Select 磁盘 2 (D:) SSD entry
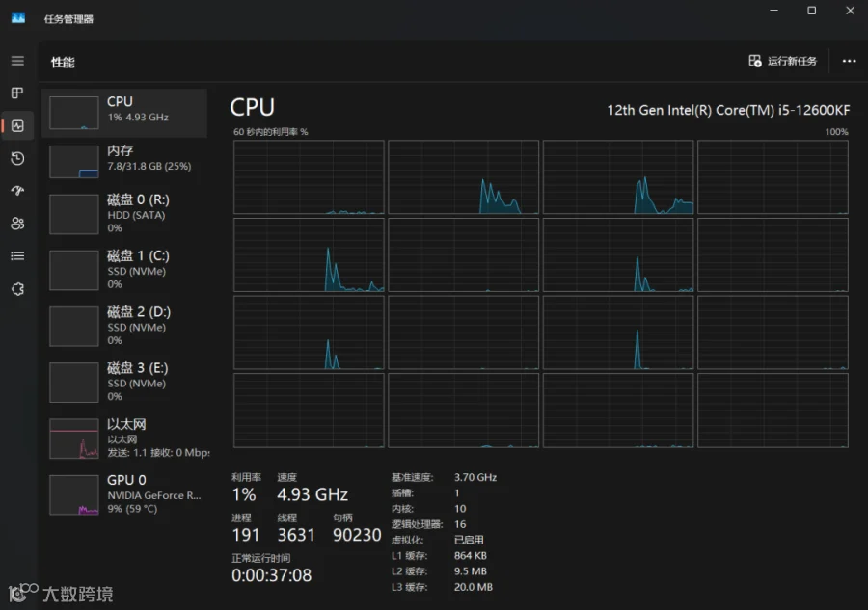This screenshot has width=868, height=610. tap(124, 327)
